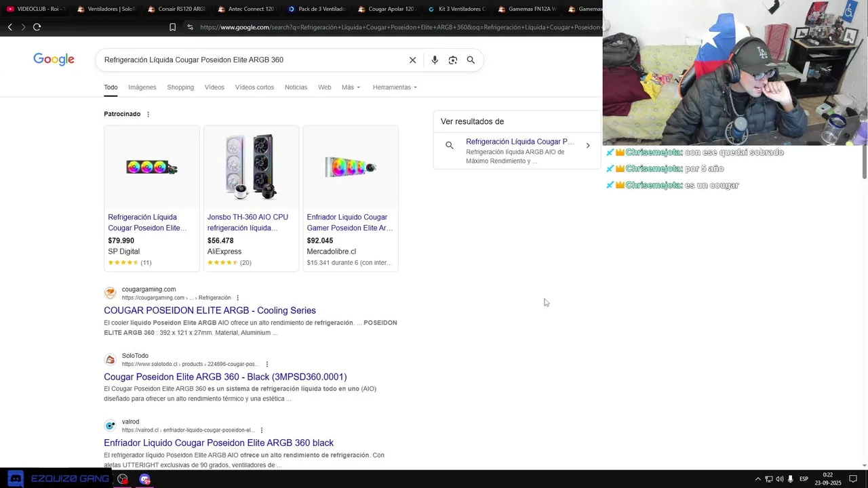Select the Noticias search filter

point(296,87)
